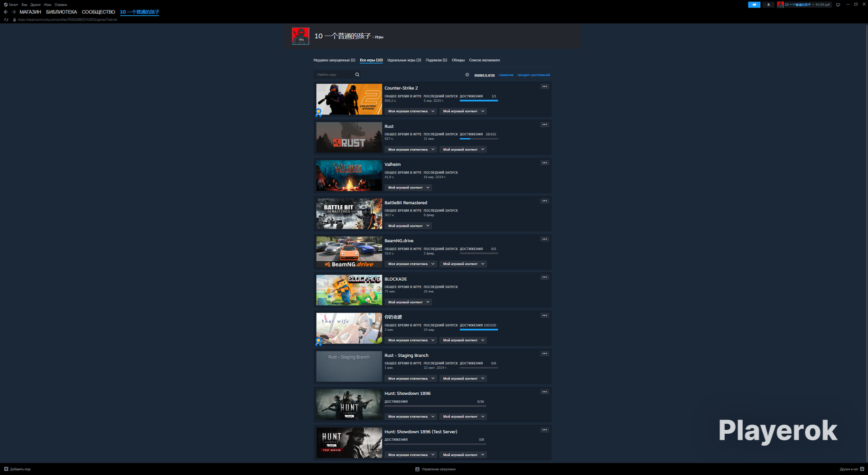Image resolution: width=868 pixels, height=475 pixels.
Task: Click the Rust achievements progress bar
Action: pyautogui.click(x=479, y=139)
